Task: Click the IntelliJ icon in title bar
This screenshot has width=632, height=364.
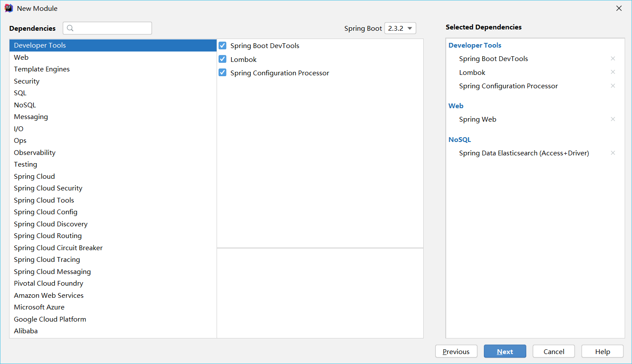Action: (x=9, y=8)
